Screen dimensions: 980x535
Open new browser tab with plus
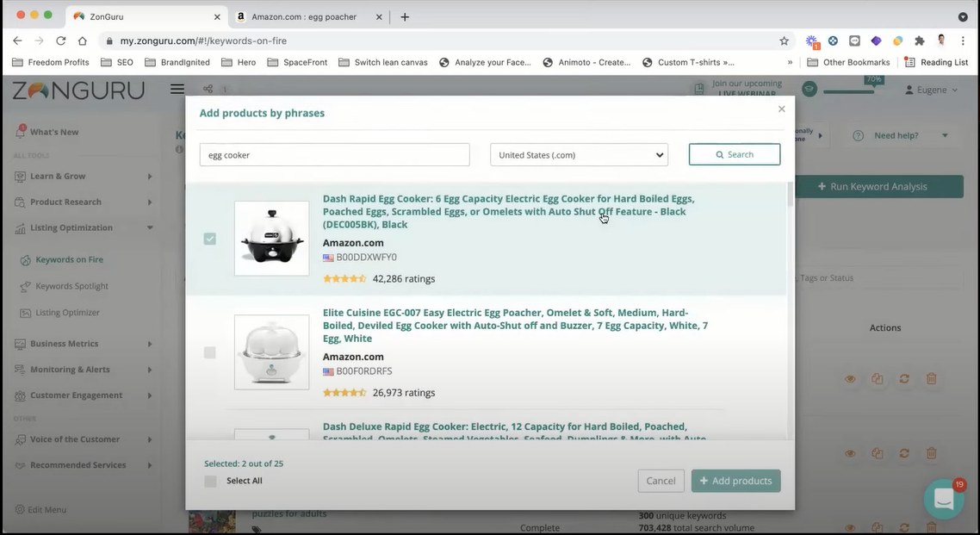pyautogui.click(x=405, y=17)
